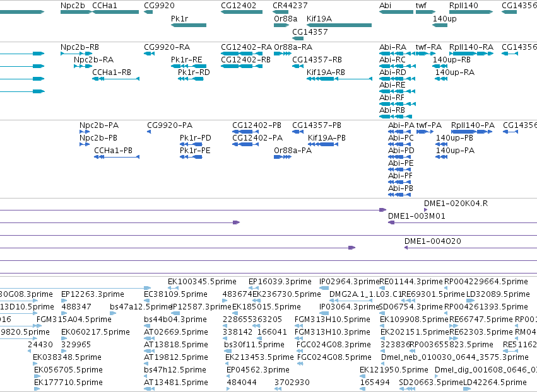Click the RpII140 gene glyph
This screenshot has height=392, width=537.
pyautogui.click(x=471, y=12)
